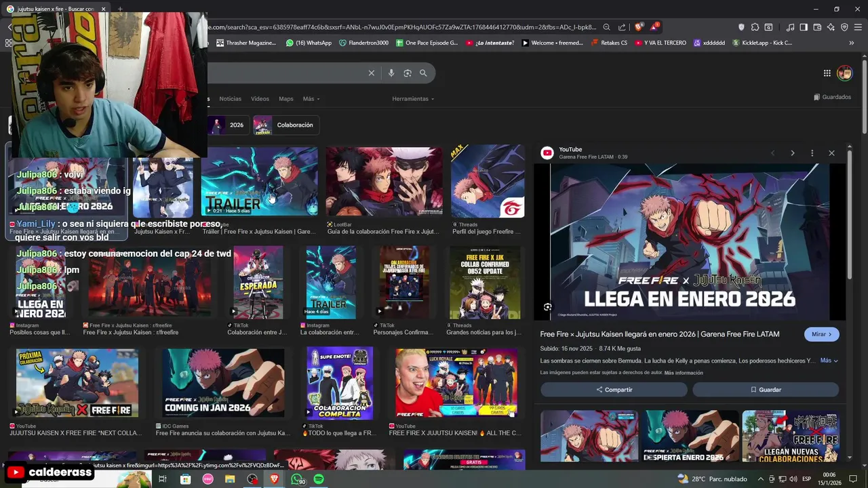
Task: Search inside image with the Lens icon on preview
Action: click(x=547, y=307)
